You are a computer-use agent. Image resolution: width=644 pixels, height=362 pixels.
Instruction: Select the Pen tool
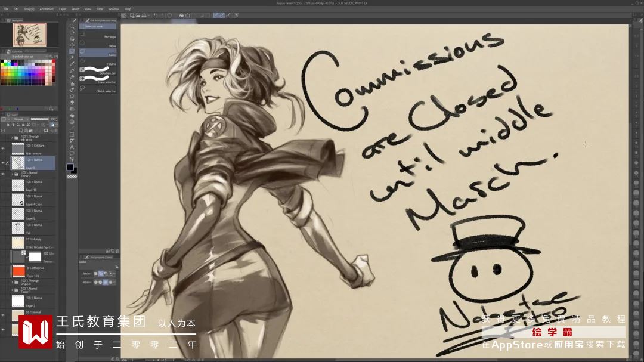pos(72,70)
